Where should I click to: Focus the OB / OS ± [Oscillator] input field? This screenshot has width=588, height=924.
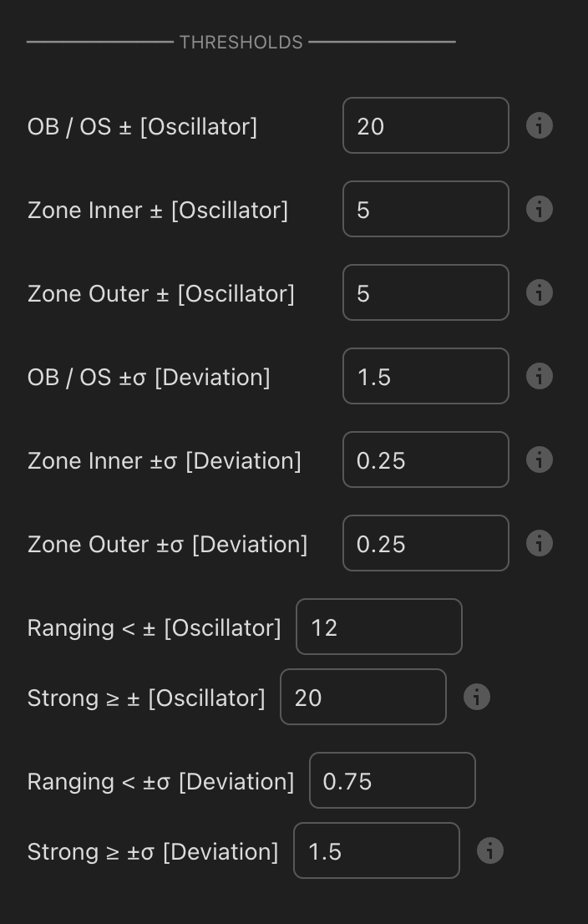(425, 125)
